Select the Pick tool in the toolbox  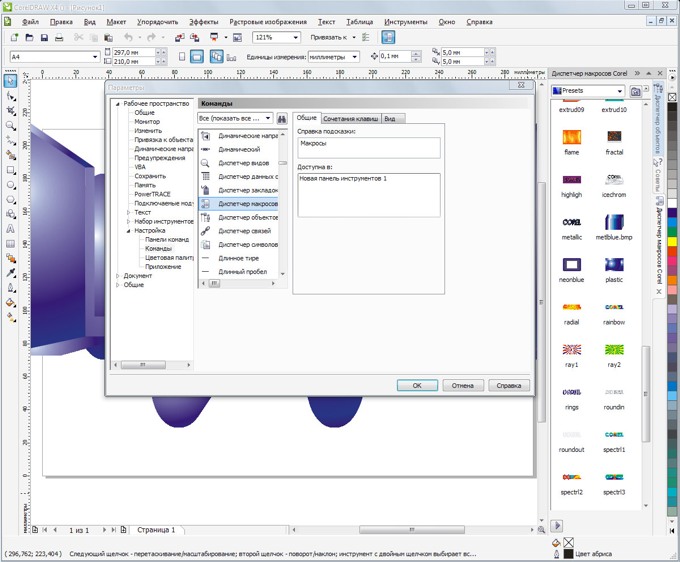point(10,82)
